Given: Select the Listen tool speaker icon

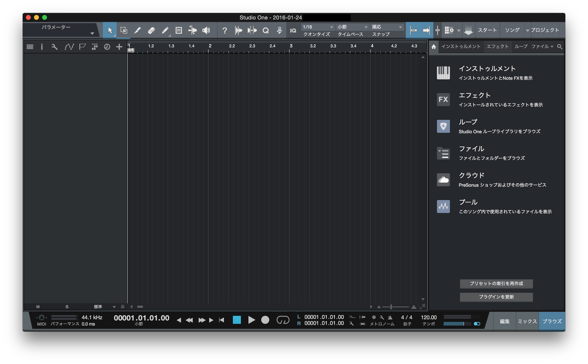Looking at the screenshot, I should click(x=206, y=30).
